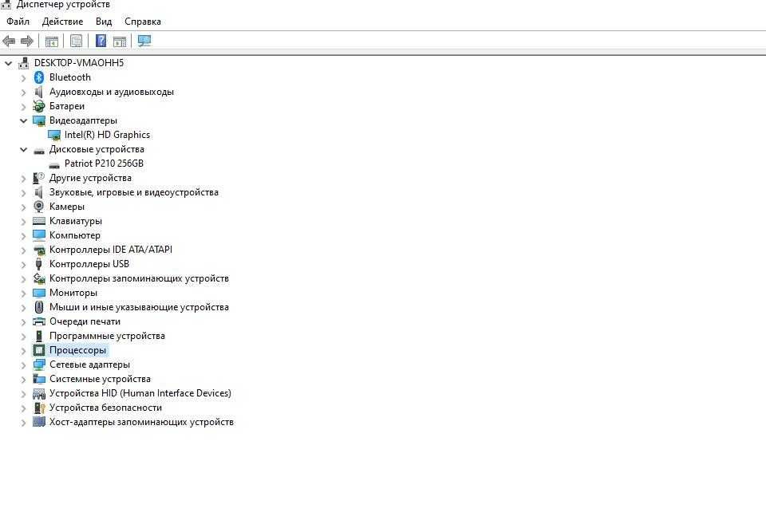This screenshot has width=766, height=532.
Task: Click the unknown-device icon for Другие устройства
Action: coord(39,178)
